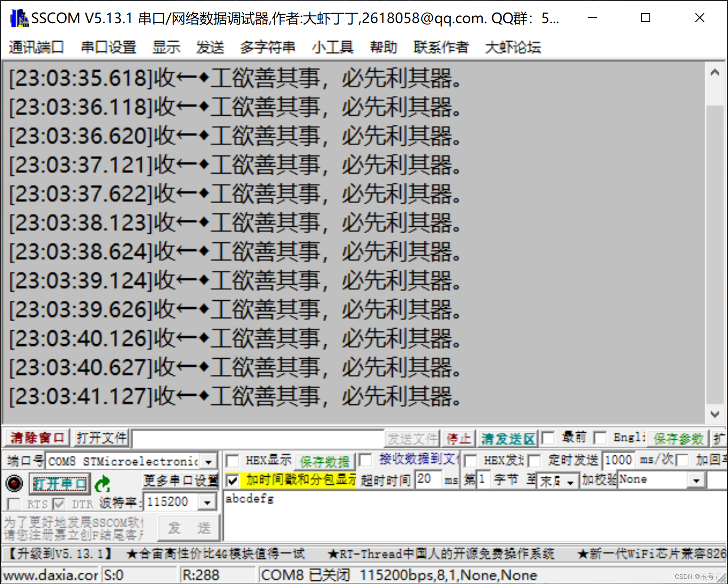Open the 联系作者 menu
The height and width of the screenshot is (584, 728).
(441, 47)
